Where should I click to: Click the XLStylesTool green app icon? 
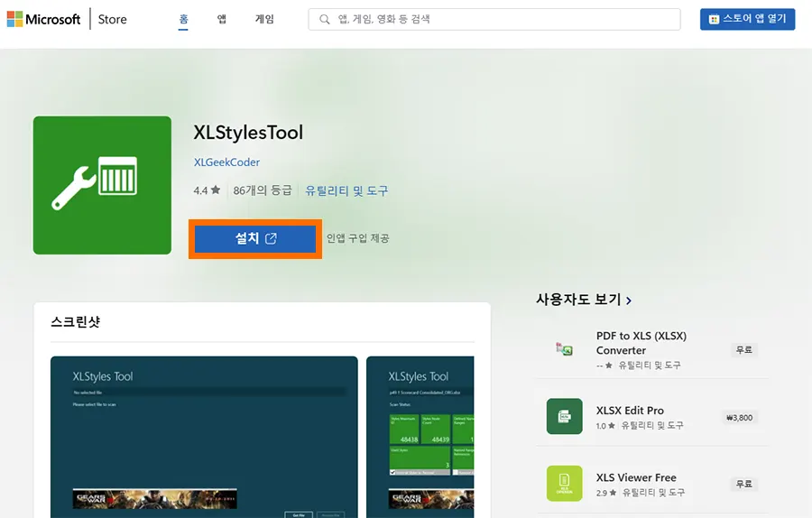point(102,185)
